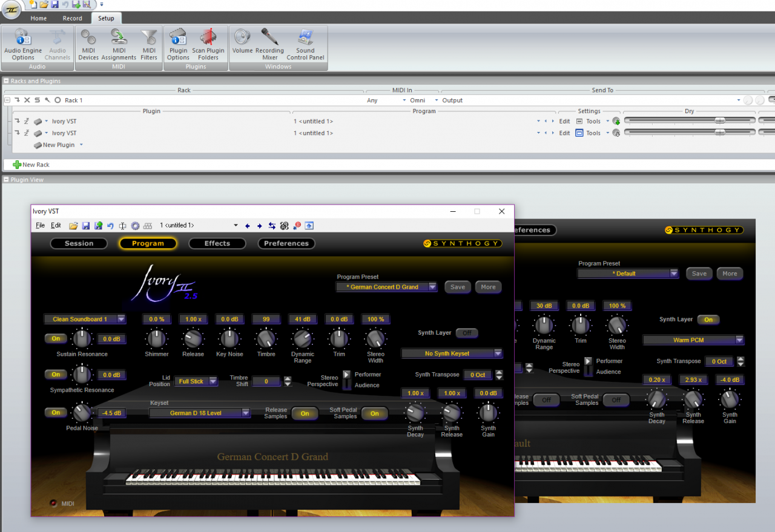Toggle Soft Pedal Samples Off in the back Ivory window
Viewport: 775px width, 532px height.
(616, 400)
